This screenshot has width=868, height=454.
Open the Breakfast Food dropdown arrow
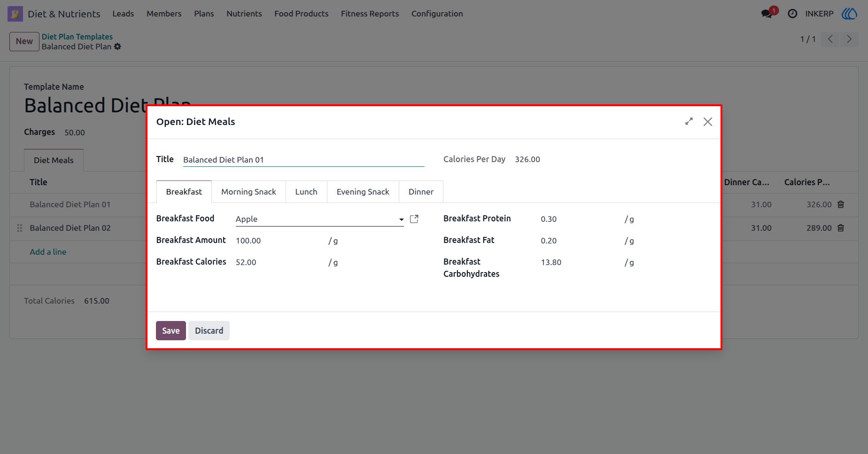click(401, 219)
